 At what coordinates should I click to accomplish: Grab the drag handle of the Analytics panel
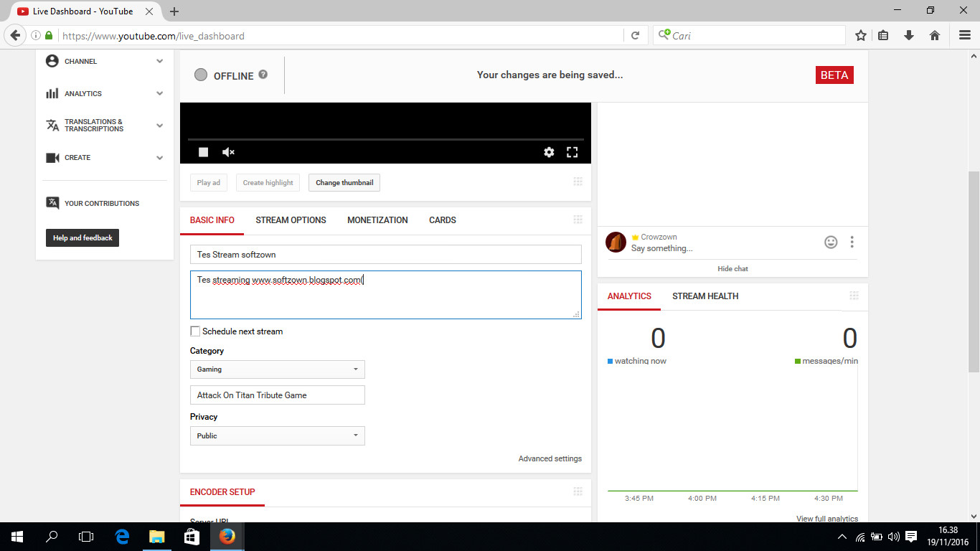(854, 296)
